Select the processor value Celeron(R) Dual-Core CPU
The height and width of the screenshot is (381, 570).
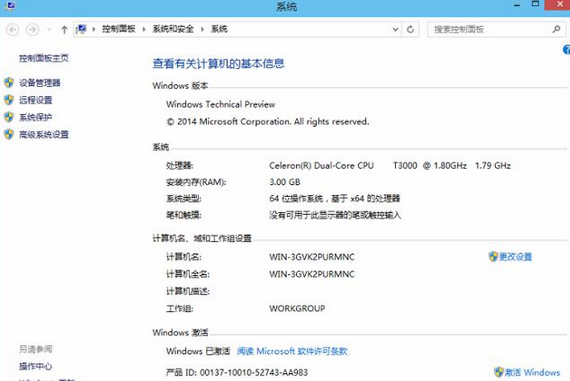pyautogui.click(x=321, y=166)
